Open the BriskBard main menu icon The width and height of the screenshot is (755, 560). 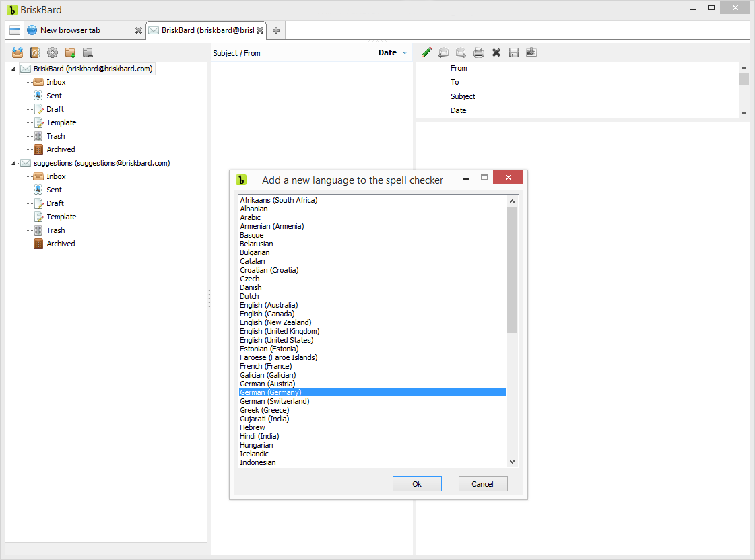pyautogui.click(x=15, y=30)
